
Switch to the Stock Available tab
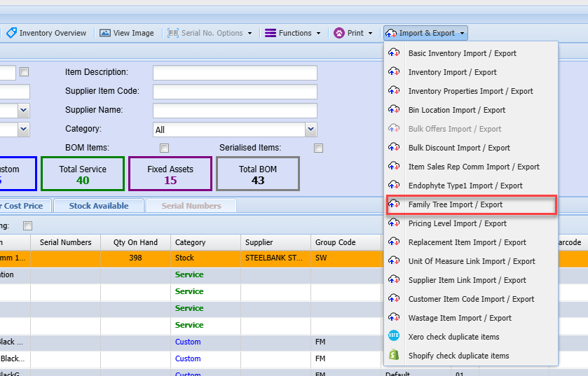[98, 206]
